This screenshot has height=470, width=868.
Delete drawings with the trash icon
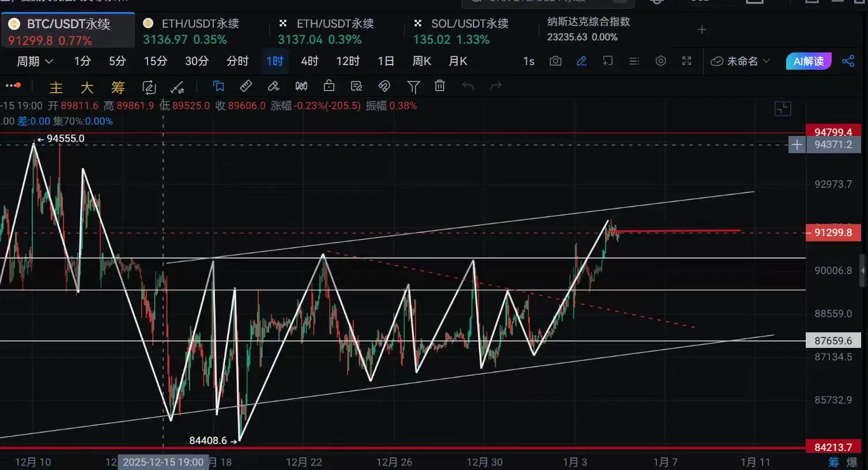pyautogui.click(x=440, y=86)
